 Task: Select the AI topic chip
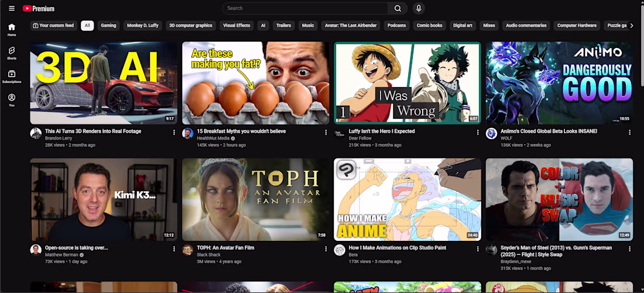(x=263, y=26)
